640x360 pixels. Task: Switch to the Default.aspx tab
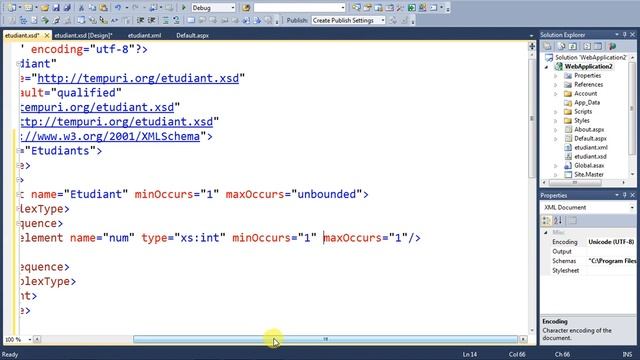pos(192,36)
